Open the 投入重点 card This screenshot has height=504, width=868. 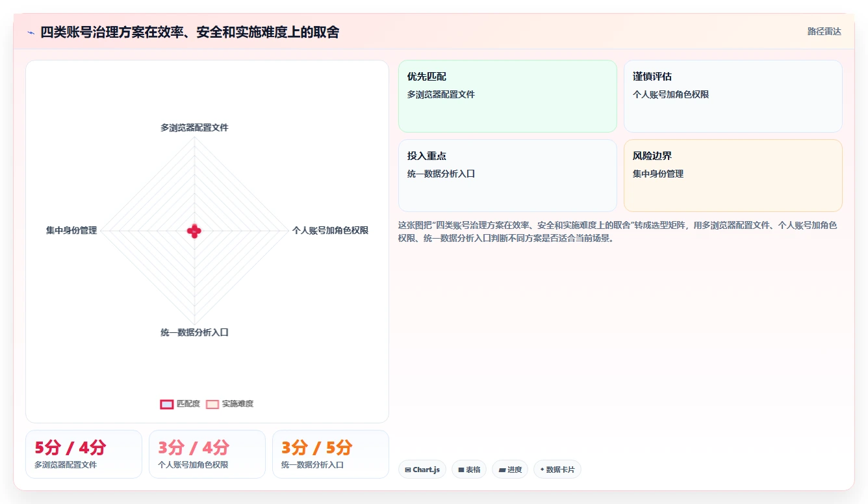point(507,176)
